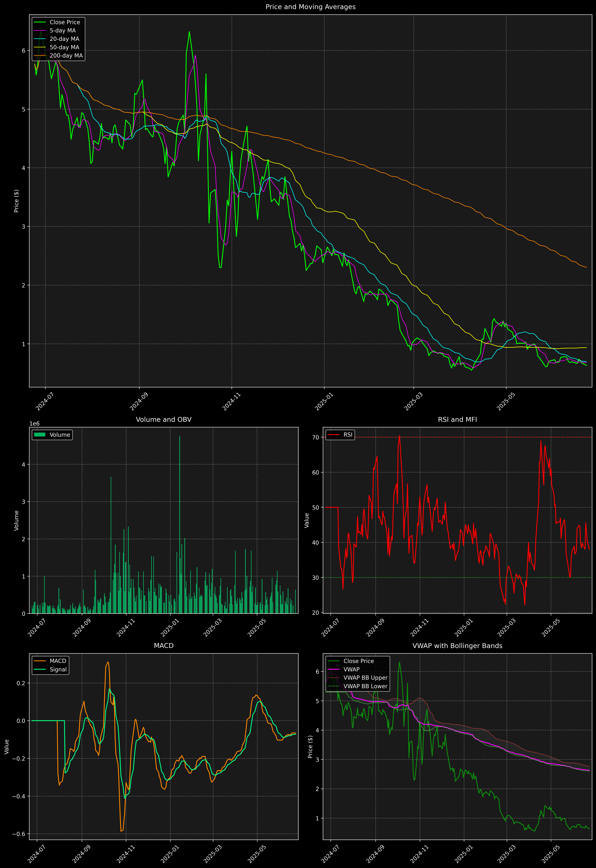Click the "Price ($)" y-axis label of the VWAP chart
Screen dimensions: 596x868
(310, 747)
